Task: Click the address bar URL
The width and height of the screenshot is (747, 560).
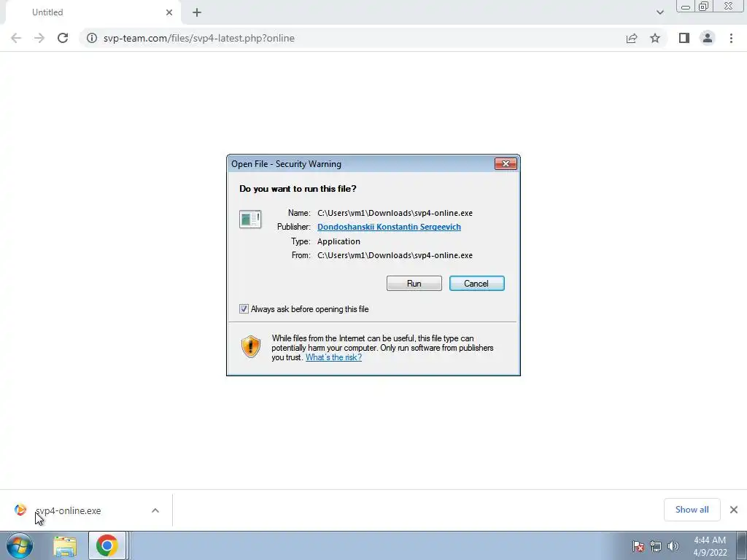Action: pos(198,38)
